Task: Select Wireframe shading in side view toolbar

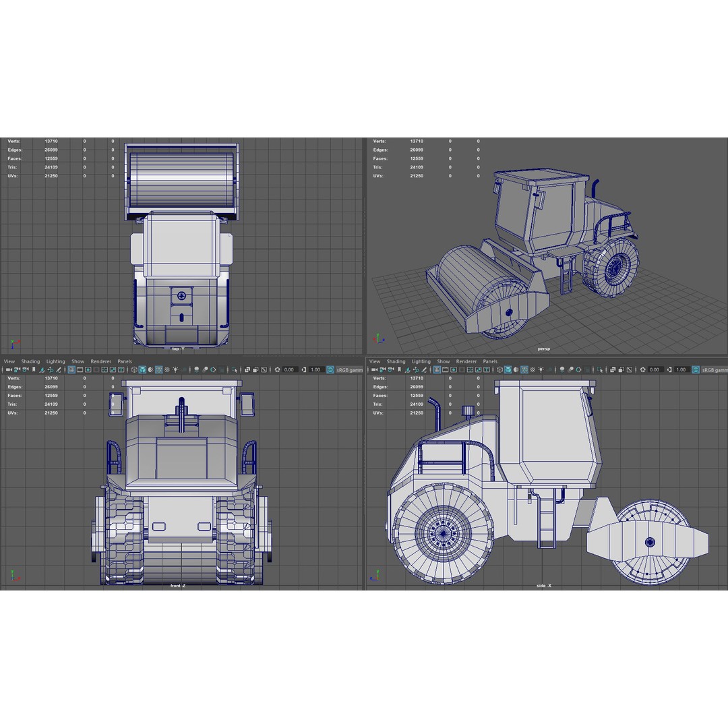Action: (499, 369)
